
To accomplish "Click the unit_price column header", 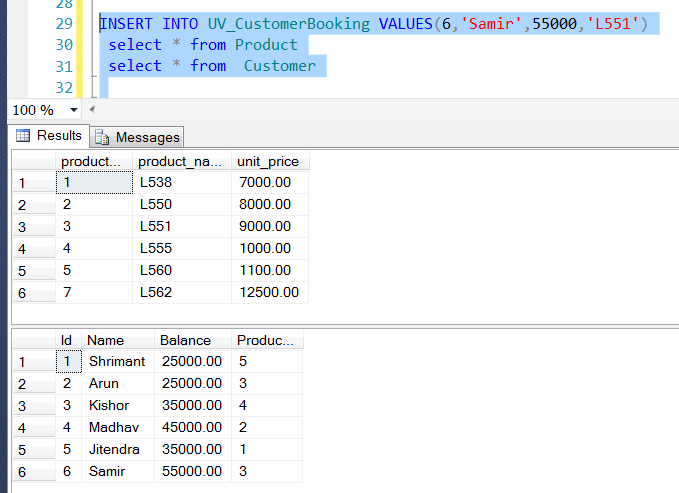I will pyautogui.click(x=270, y=162).
